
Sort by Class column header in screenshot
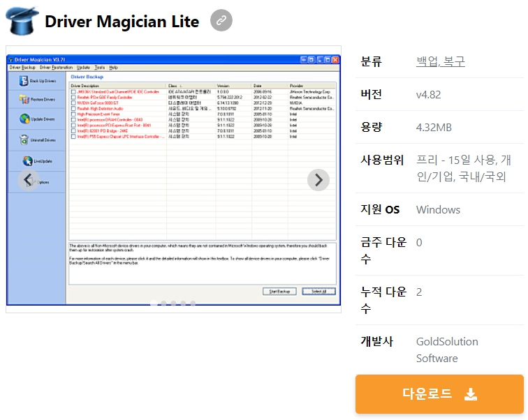tap(191, 86)
